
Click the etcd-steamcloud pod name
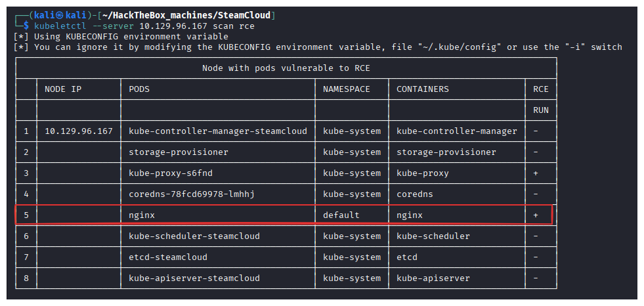[x=168, y=257]
